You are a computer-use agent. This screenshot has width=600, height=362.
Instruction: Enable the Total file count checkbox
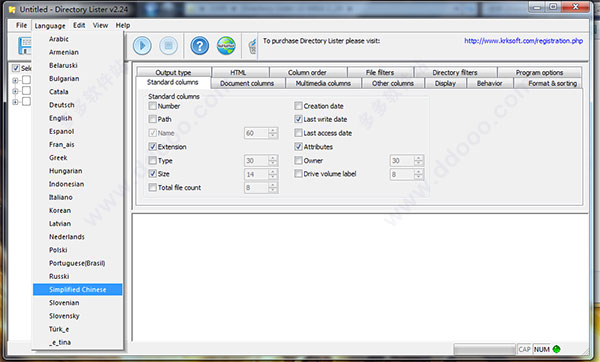(153, 188)
